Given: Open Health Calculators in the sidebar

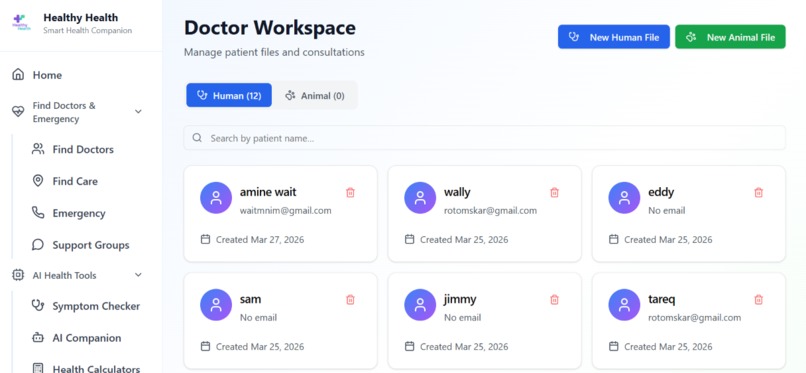Looking at the screenshot, I should pos(96,368).
